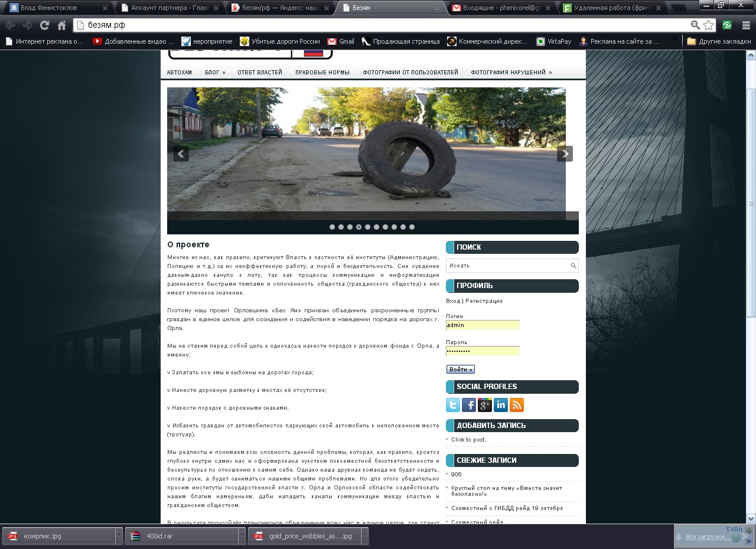This screenshot has width=756, height=549.
Task: Open the downloaded file 400id.rar
Action: pyautogui.click(x=182, y=536)
